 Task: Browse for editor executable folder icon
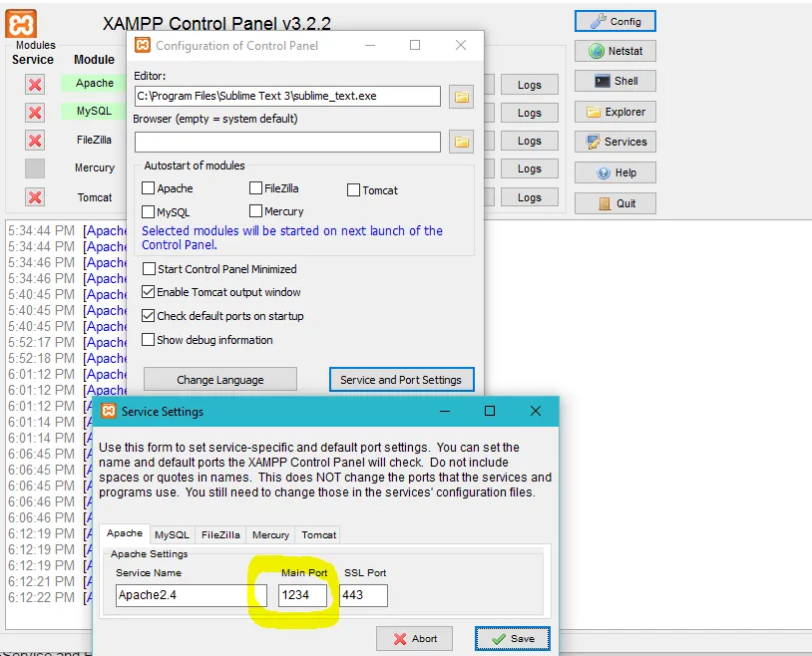462,97
